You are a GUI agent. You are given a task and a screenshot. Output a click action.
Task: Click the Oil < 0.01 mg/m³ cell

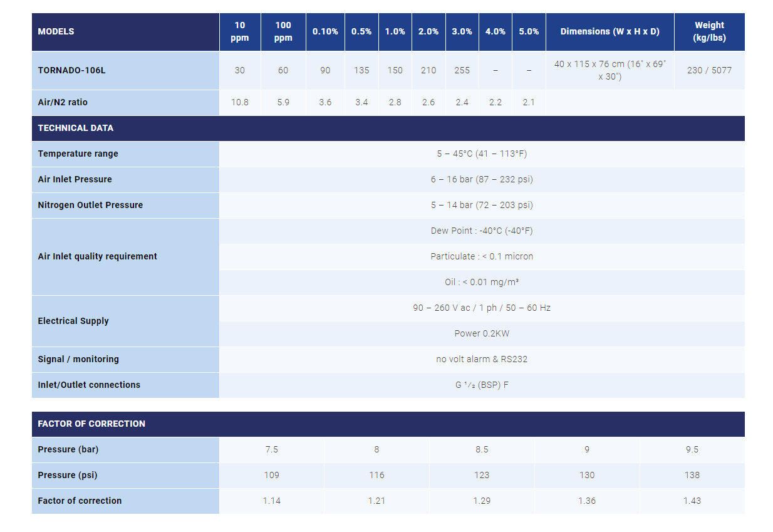point(482,282)
